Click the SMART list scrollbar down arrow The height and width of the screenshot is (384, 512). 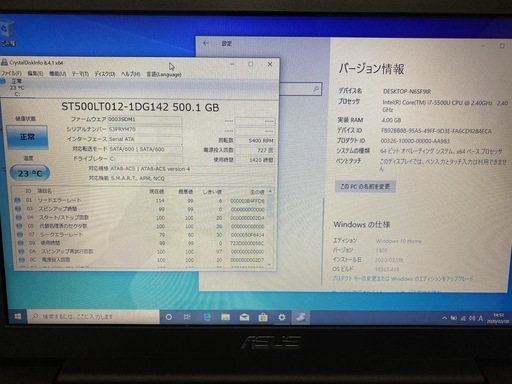[x=270, y=264]
